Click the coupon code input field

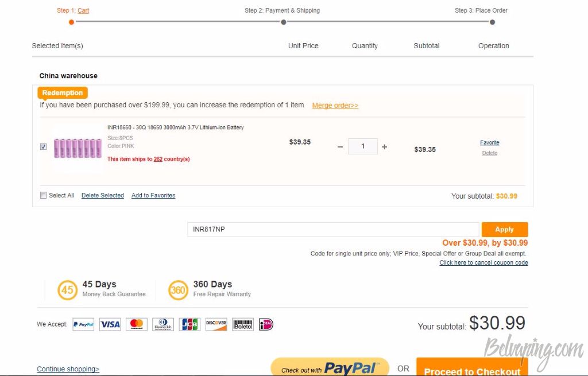pos(333,230)
